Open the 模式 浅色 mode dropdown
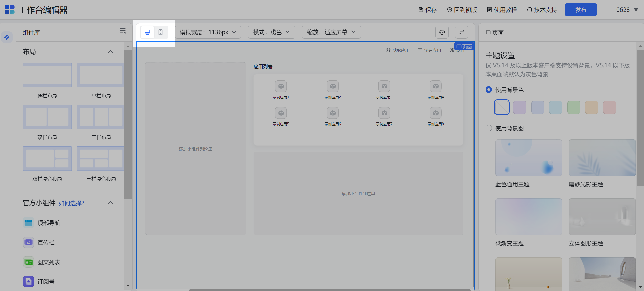Viewport: 644px width, 291px height. 271,32
